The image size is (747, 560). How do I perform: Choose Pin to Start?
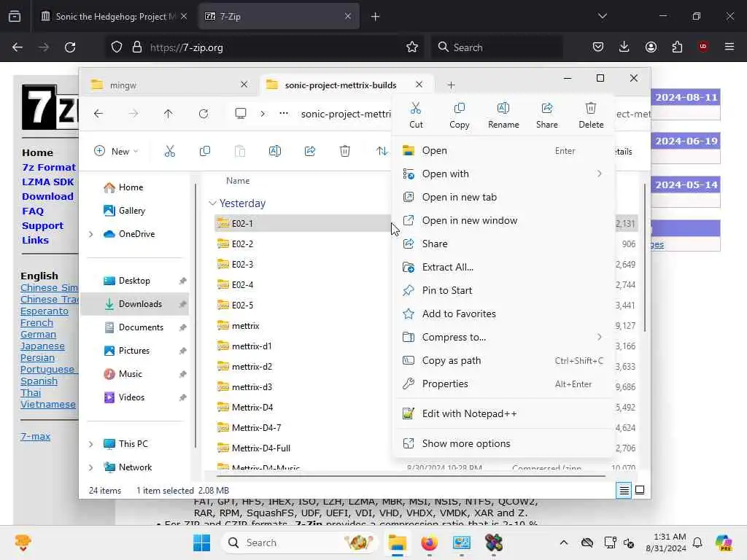coord(503,290)
